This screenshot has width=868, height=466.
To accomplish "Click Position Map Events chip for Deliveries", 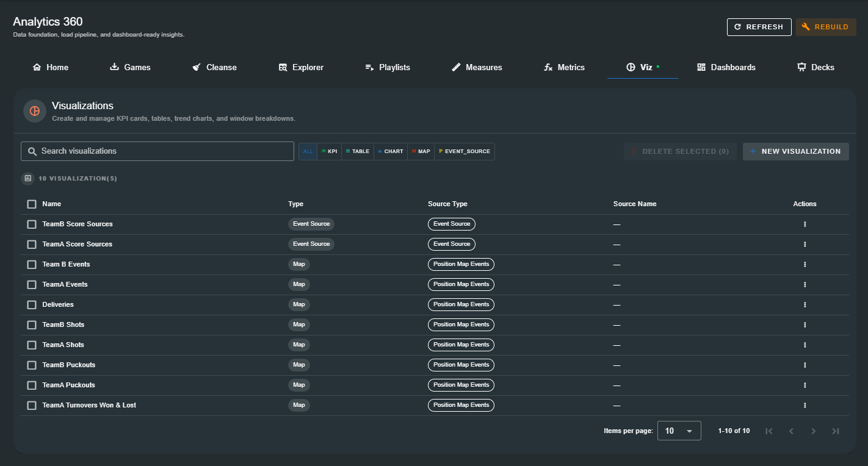I will [x=461, y=305].
